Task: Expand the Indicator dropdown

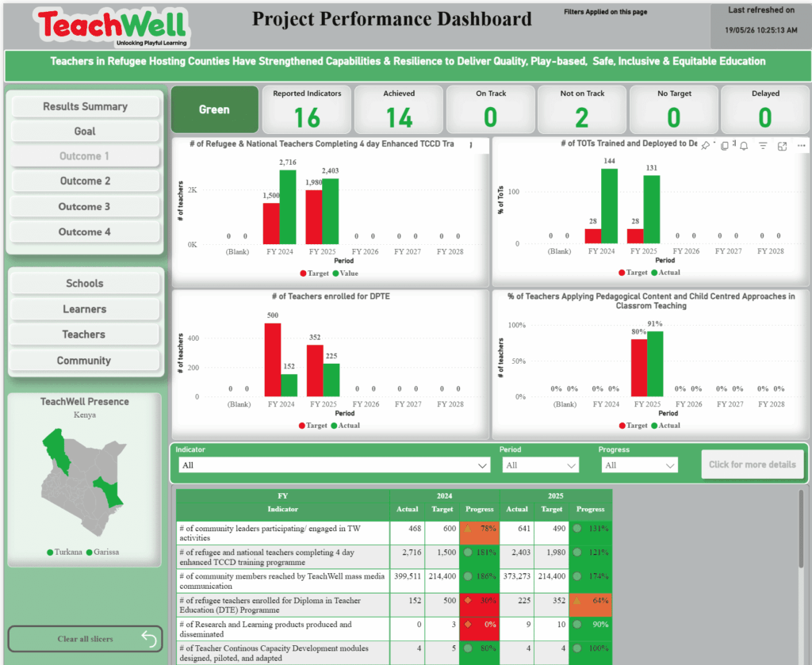Action: click(x=334, y=465)
